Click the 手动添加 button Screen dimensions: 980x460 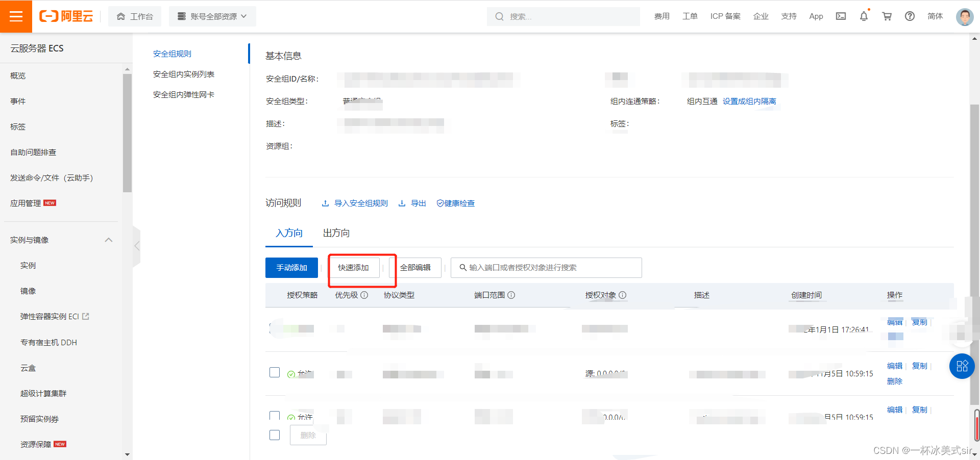[291, 268]
